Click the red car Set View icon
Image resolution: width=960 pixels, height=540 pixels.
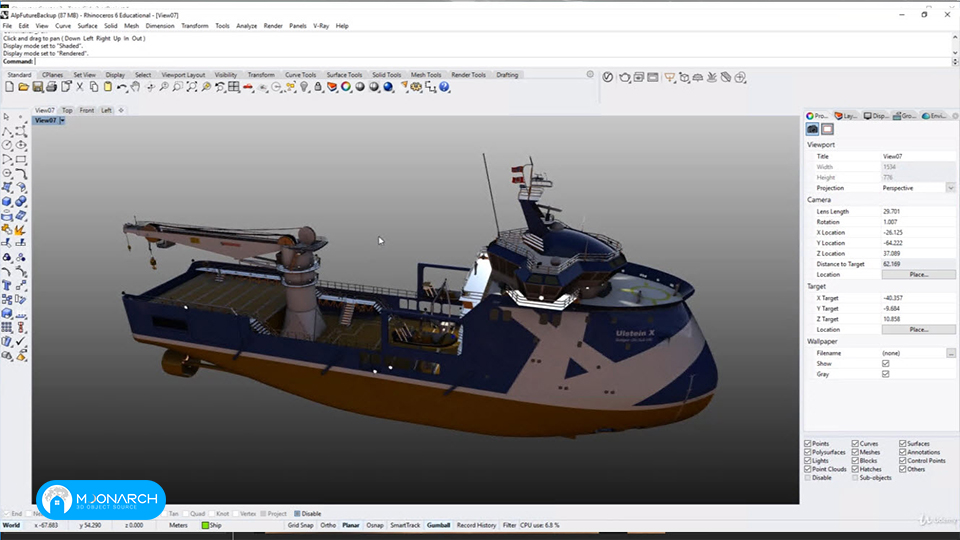point(248,88)
